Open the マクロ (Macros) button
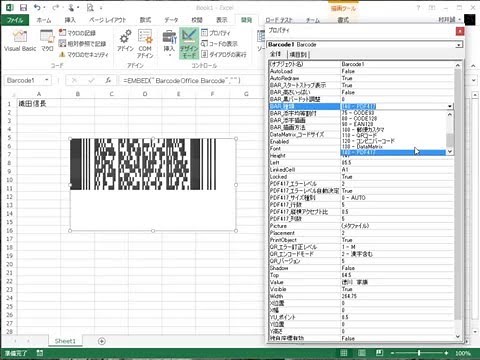 point(47,41)
